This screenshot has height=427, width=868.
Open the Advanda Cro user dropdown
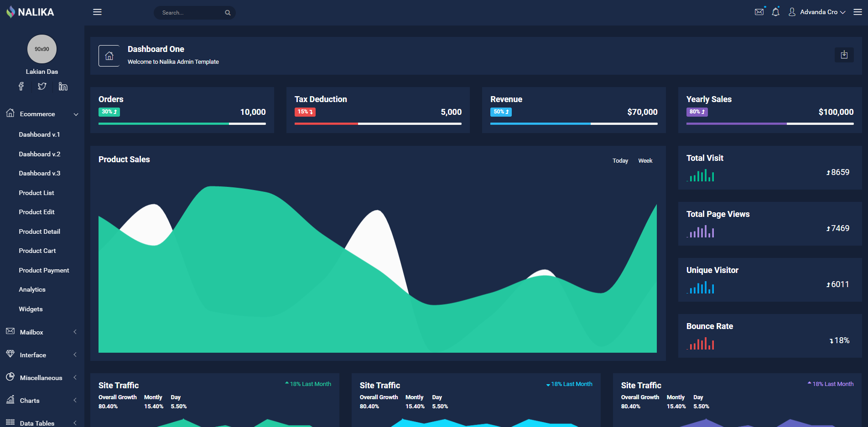817,12
